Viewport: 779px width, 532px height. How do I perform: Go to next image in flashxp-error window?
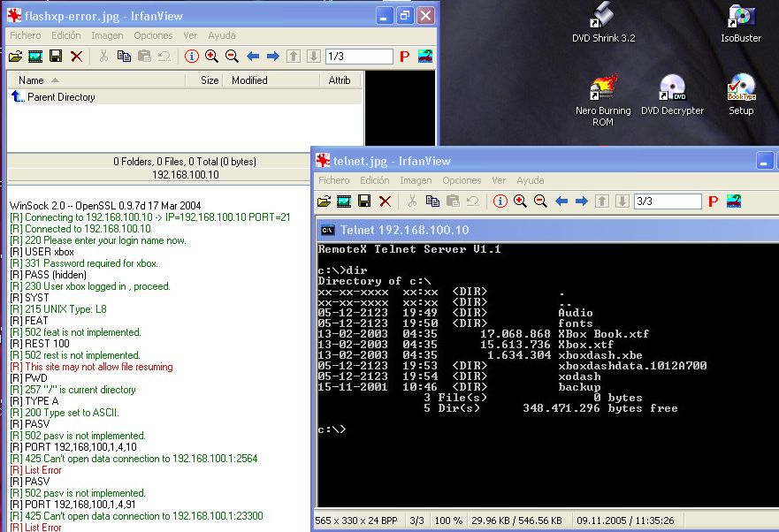click(x=272, y=57)
